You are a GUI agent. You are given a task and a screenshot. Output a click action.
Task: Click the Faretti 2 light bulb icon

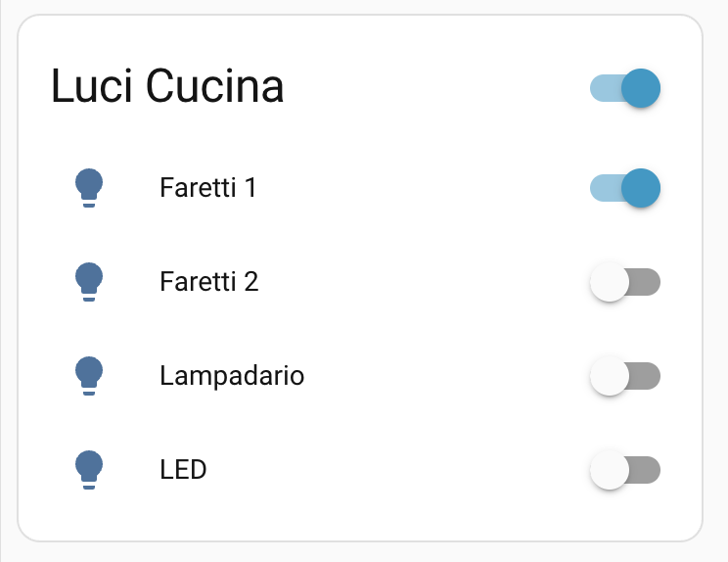tap(89, 282)
